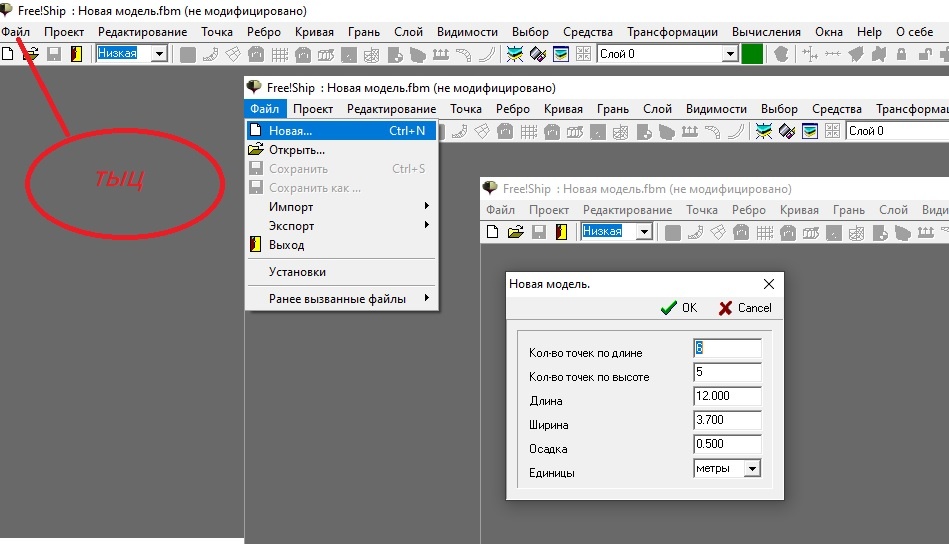Image resolution: width=949 pixels, height=544 pixels.
Task: Click the New file icon in front window toolbar
Action: tap(493, 232)
